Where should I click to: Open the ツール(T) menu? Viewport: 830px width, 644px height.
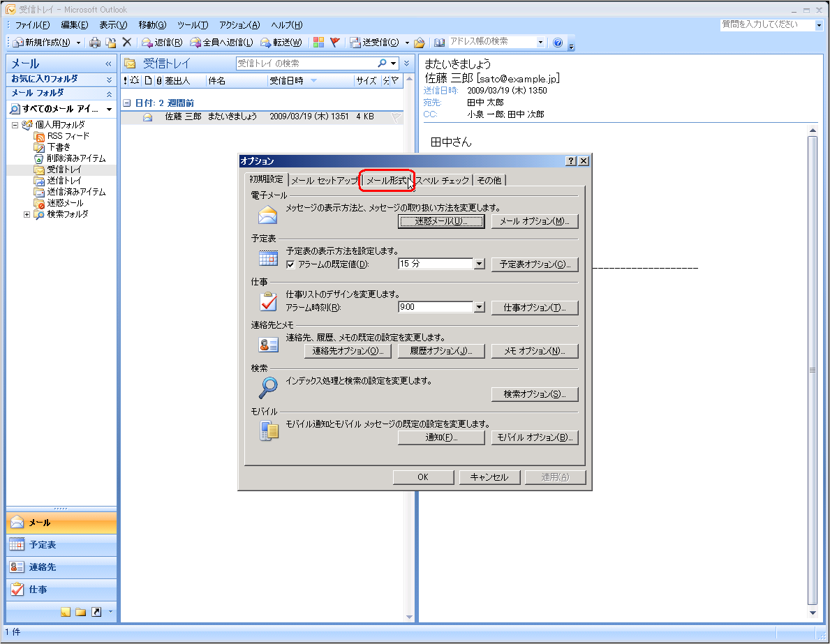pyautogui.click(x=193, y=25)
